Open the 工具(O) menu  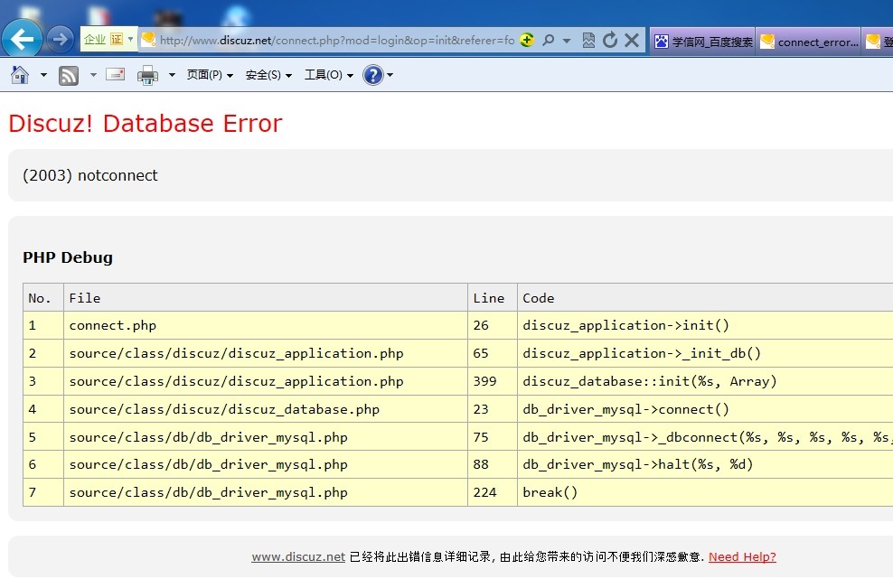coord(328,76)
